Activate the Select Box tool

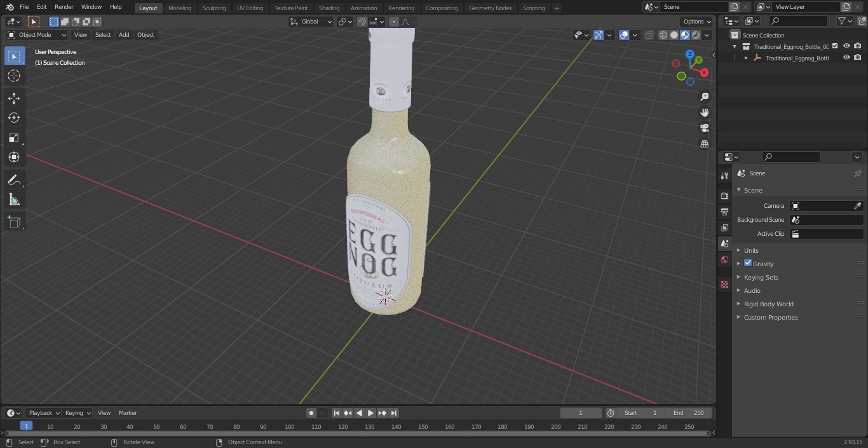coord(14,56)
